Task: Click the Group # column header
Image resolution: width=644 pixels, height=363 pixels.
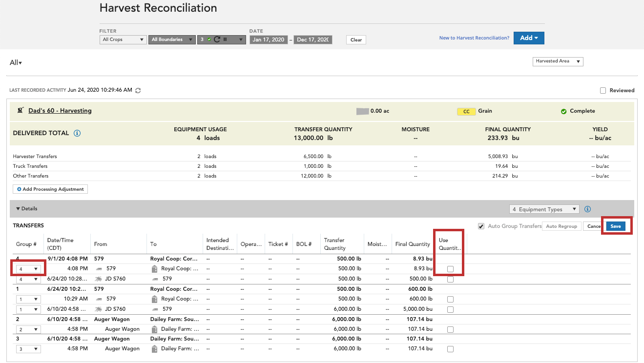Action: tap(26, 244)
